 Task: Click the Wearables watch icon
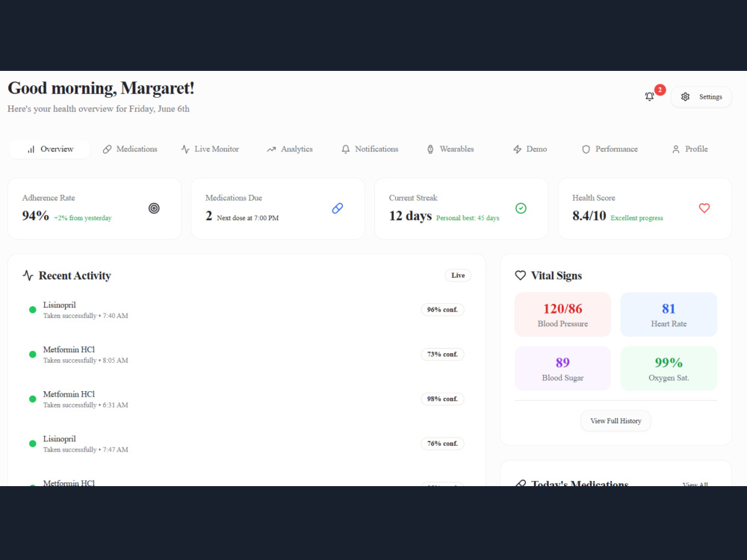click(x=430, y=149)
